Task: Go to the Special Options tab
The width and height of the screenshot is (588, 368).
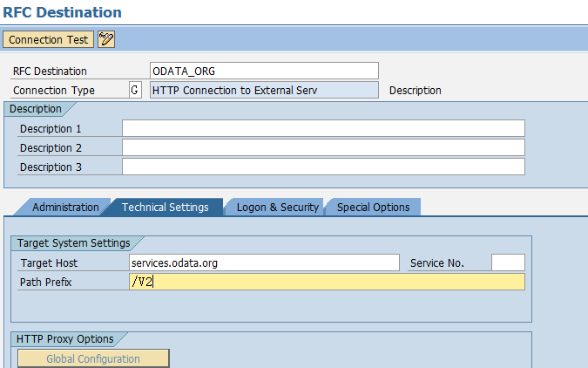Action: tap(373, 208)
